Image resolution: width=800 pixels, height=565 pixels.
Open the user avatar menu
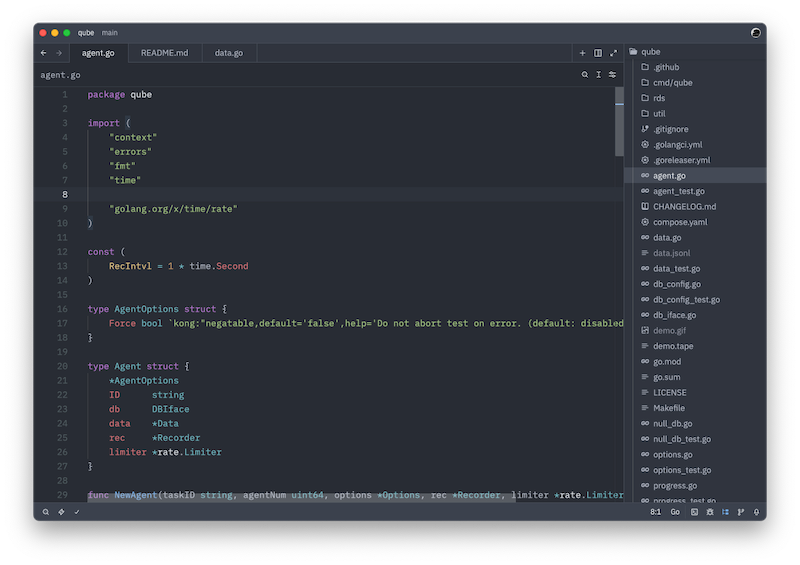coord(756,33)
